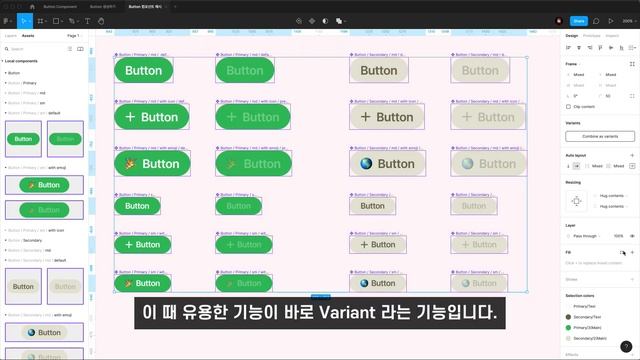Select the Move tool
Screen dimensions: 640x360
tap(23, 21)
